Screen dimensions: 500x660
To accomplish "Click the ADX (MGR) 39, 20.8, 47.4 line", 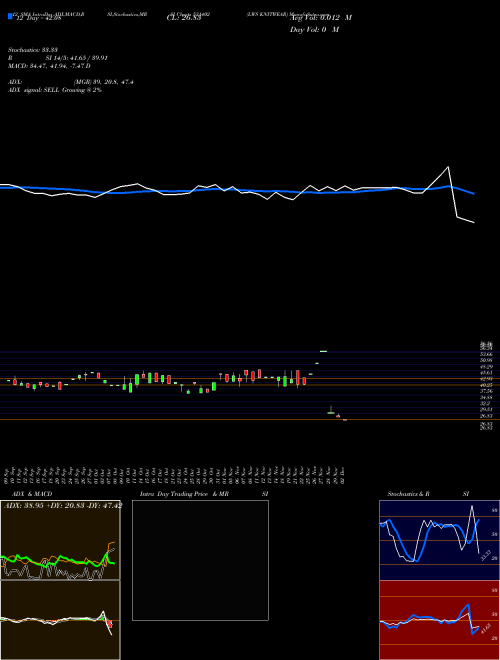I will 71,82.
